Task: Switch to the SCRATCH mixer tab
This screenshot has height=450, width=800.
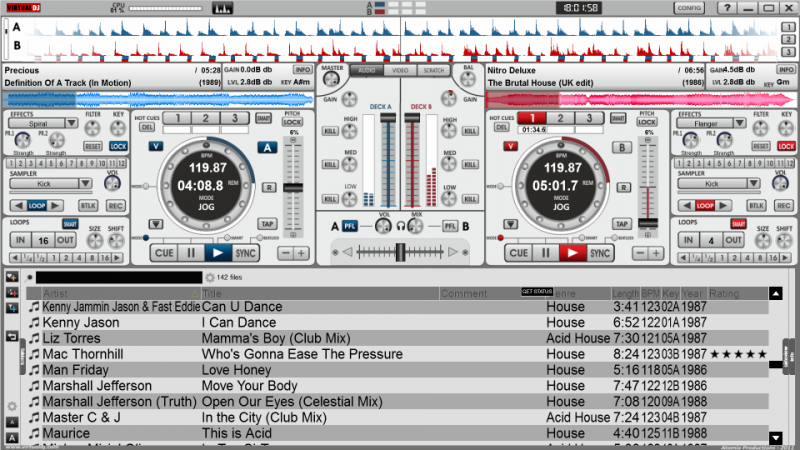Action: pyautogui.click(x=434, y=70)
